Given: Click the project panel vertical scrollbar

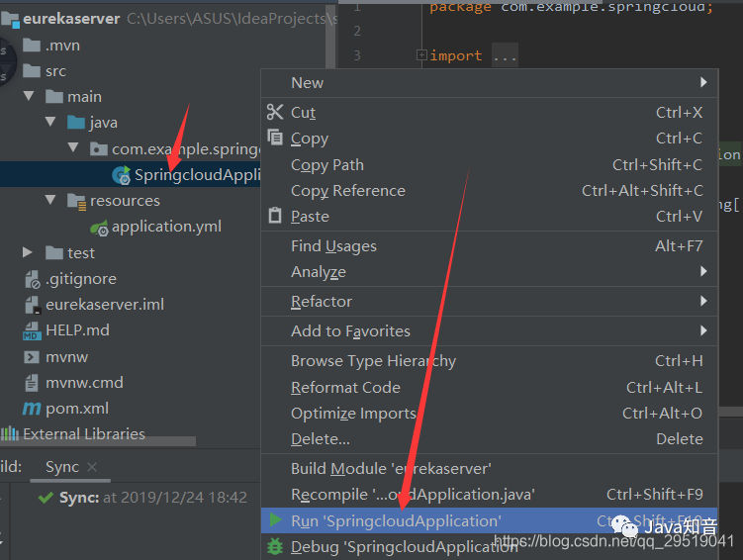Looking at the screenshot, I should point(330,38).
